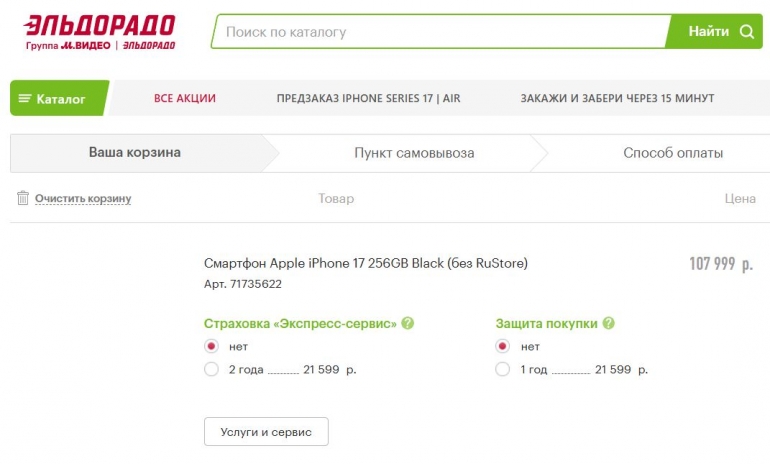Click the Eldorado logo
The image size is (770, 464).
[x=99, y=32]
